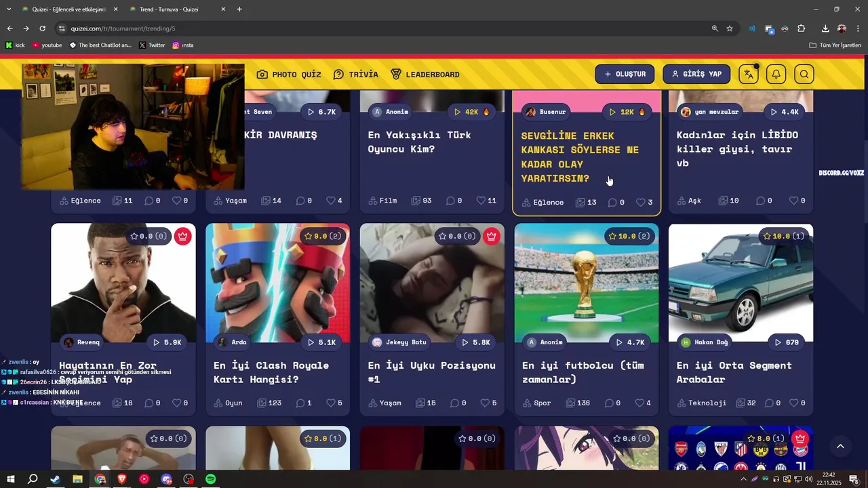The width and height of the screenshot is (868, 488).
Task: Open the notifications bell in site header
Action: (776, 74)
